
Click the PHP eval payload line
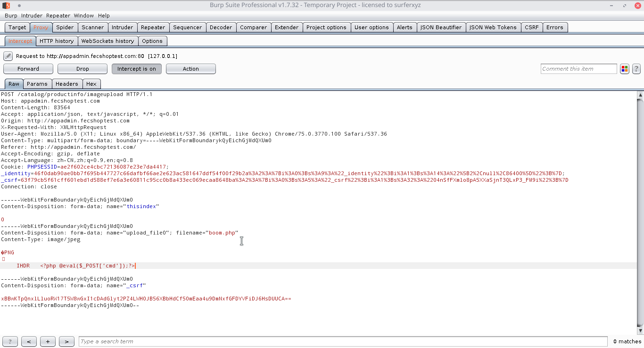point(88,266)
